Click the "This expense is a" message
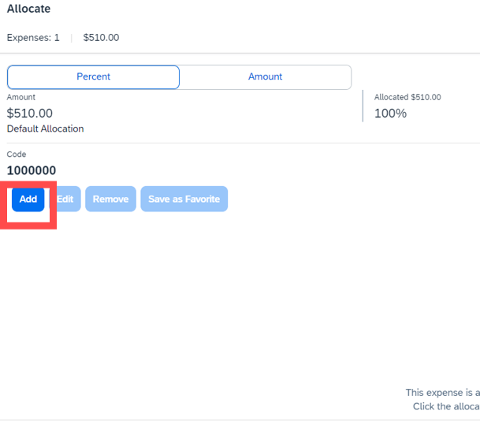The height and width of the screenshot is (448, 480). pos(442,392)
